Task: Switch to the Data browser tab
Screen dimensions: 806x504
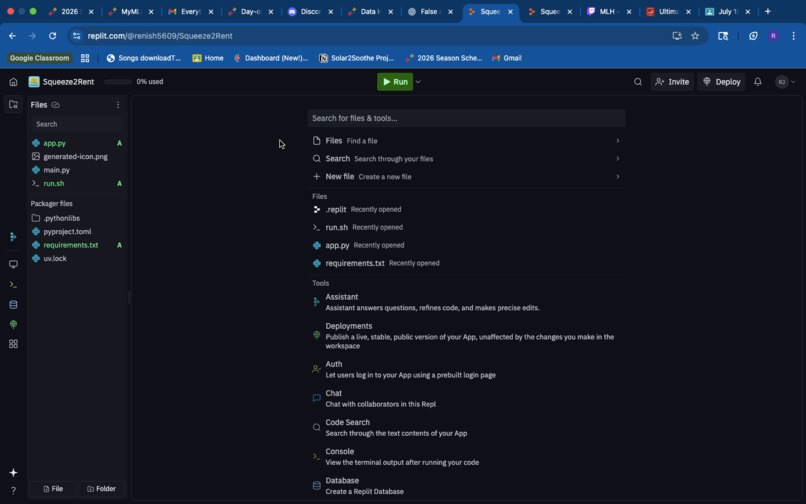Action: (370, 11)
